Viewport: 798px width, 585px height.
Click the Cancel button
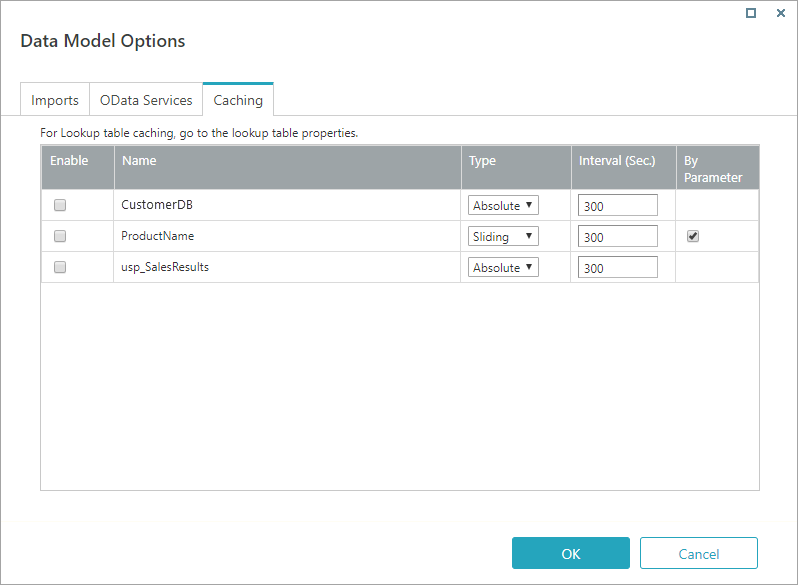tap(698, 553)
